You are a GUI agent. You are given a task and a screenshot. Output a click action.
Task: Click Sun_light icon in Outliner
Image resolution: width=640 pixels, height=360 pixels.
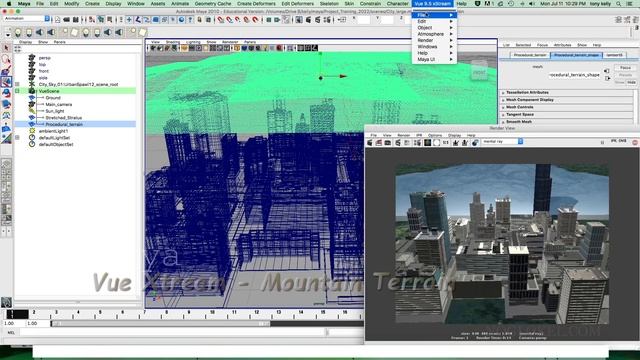[x=32, y=111]
